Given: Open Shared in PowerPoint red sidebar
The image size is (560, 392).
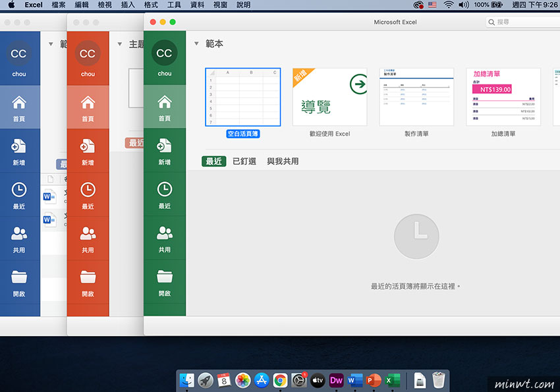Looking at the screenshot, I should pyautogui.click(x=88, y=238).
